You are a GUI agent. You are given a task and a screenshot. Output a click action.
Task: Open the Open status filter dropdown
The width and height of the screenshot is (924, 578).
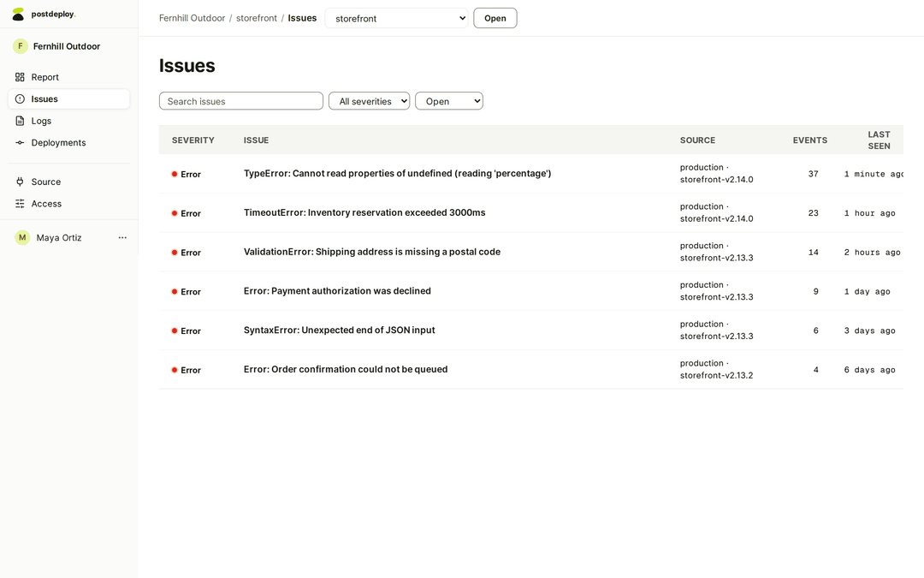pyautogui.click(x=449, y=101)
